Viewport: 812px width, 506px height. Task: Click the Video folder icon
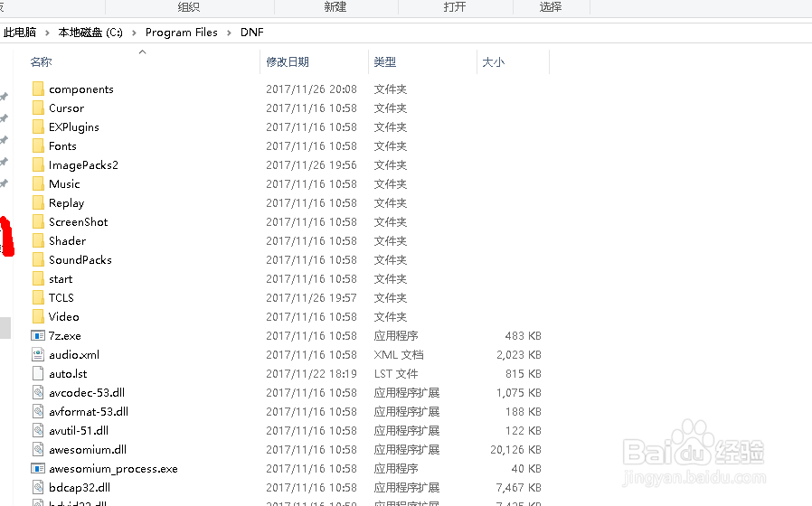(x=38, y=316)
